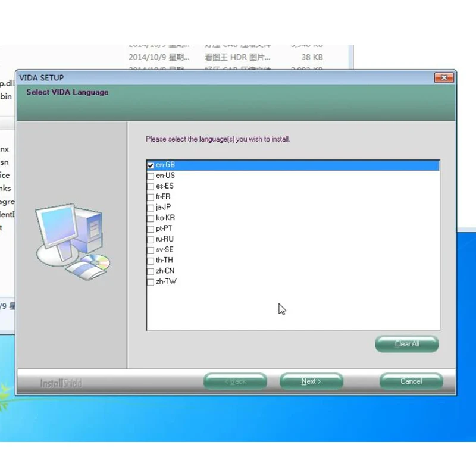This screenshot has width=476, height=476.
Task: Tick the pt-PT language checkbox
Action: pos(151,229)
